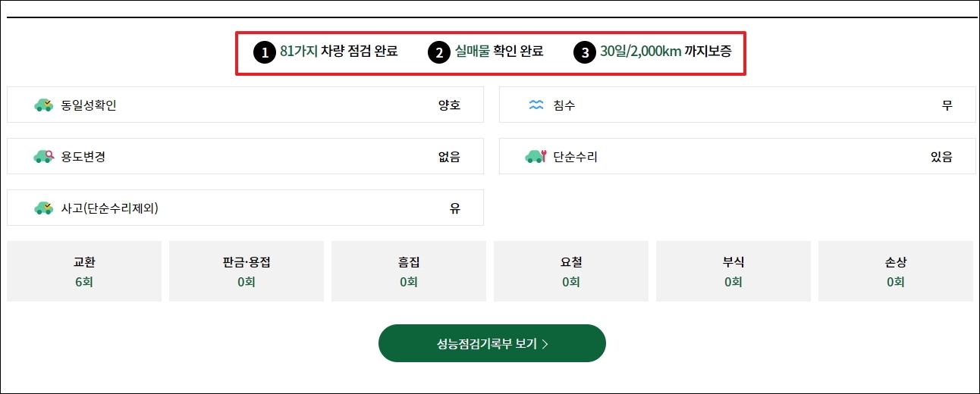
Task: Select the 흡집 0회 tile
Action: [409, 271]
